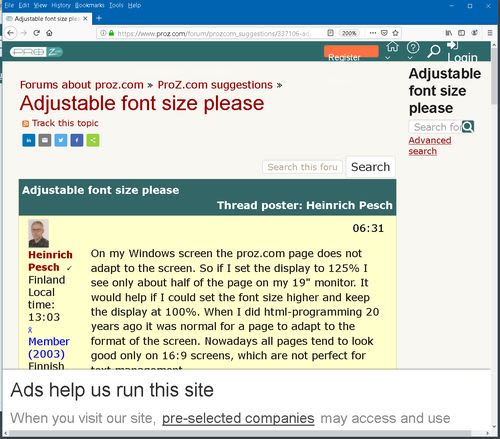Image resolution: width=500 pixels, height=439 pixels.
Task: Open the Firefox account icon
Action: tap(475, 33)
